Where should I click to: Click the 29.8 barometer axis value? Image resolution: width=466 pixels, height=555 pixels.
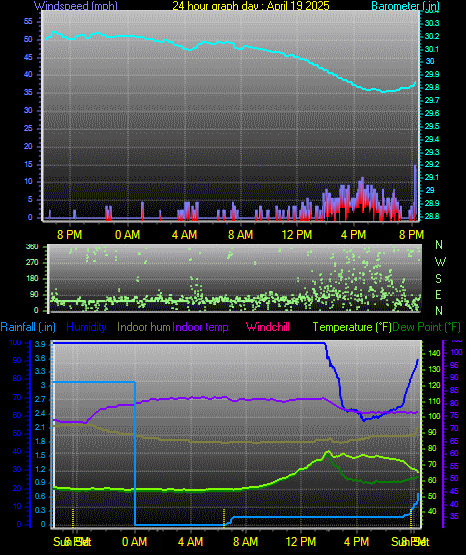[432, 87]
